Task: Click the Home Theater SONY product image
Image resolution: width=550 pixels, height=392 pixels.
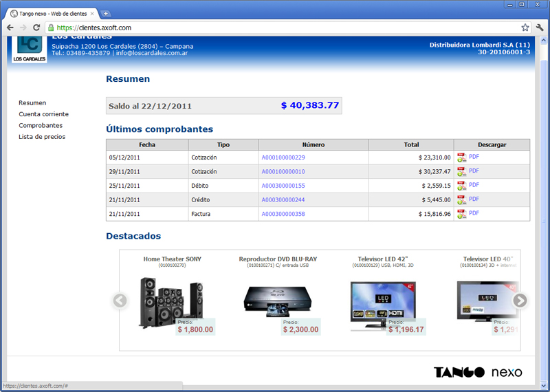Action: (171, 303)
